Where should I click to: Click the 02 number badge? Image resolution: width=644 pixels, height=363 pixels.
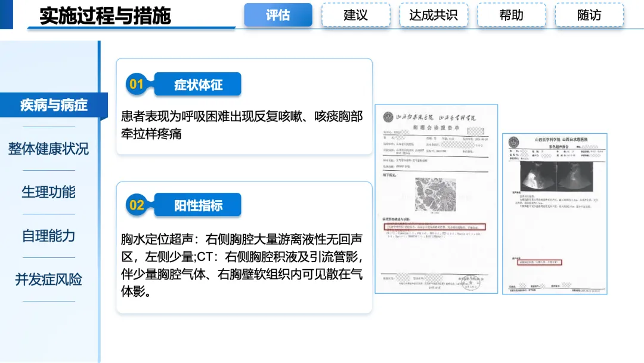pos(137,205)
